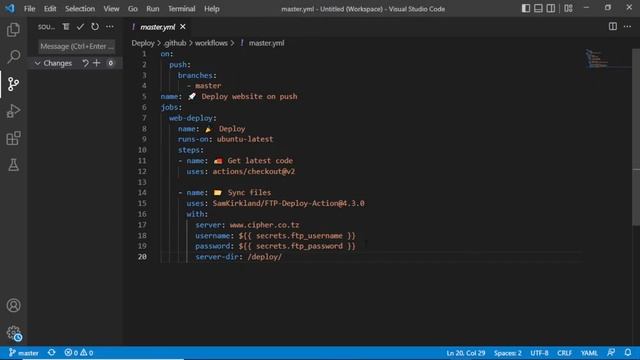Open source control more actions ellipsis

(110, 27)
